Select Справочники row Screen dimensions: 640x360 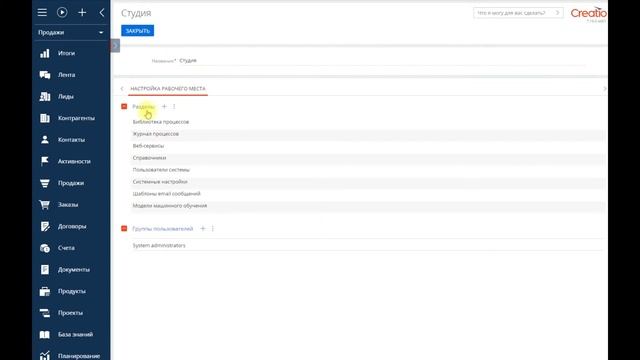367,158
